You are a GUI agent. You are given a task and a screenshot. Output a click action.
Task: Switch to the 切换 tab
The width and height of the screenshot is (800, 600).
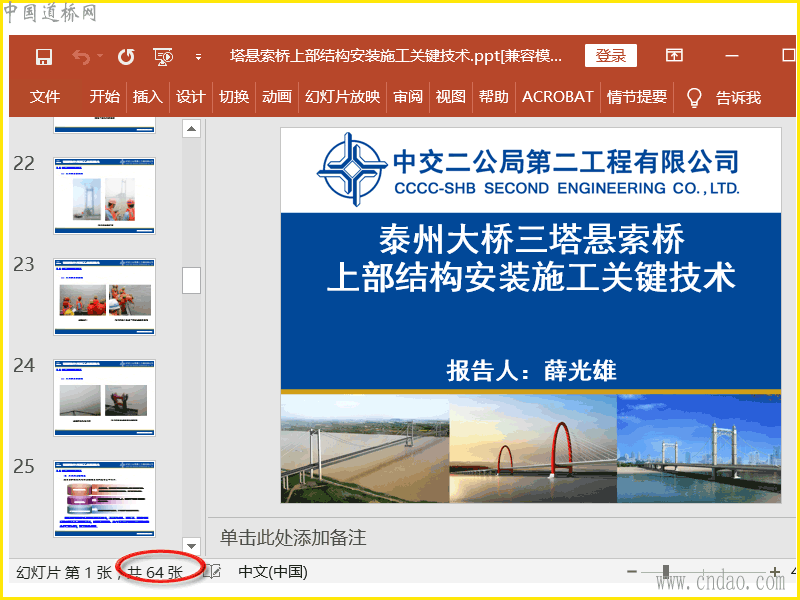234,96
